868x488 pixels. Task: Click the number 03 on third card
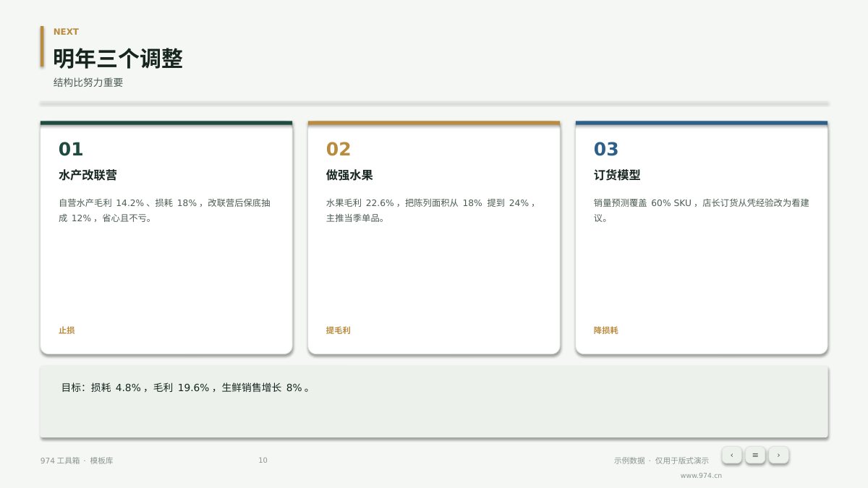(x=606, y=150)
